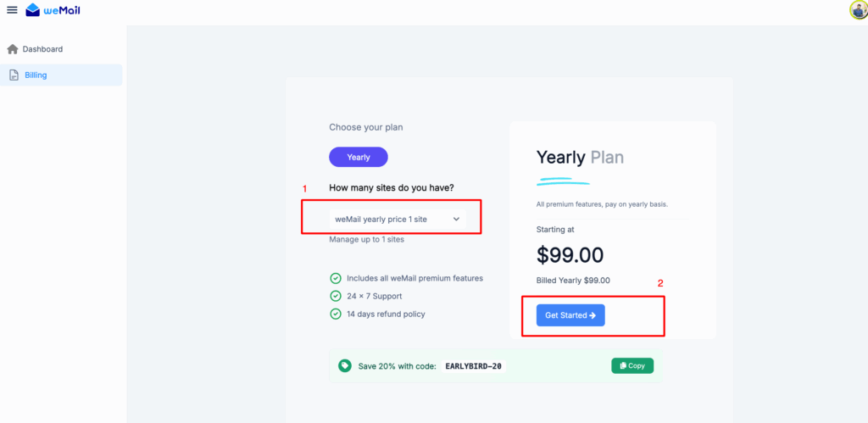
Task: Click the Yearly Plan heading
Action: click(580, 157)
